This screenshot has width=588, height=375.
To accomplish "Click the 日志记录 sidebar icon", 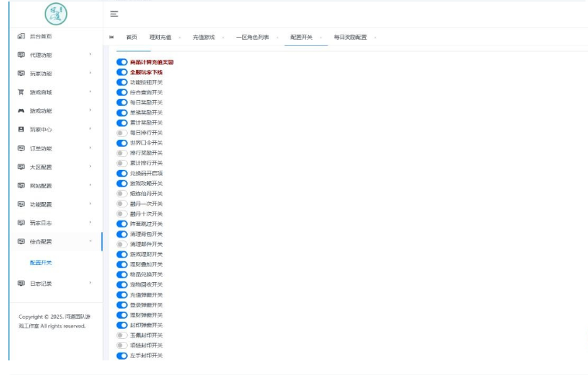I will (x=21, y=284).
